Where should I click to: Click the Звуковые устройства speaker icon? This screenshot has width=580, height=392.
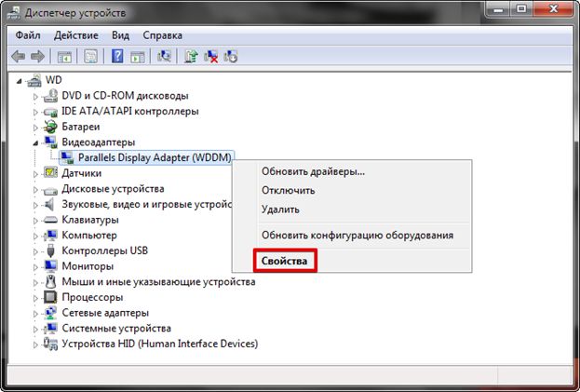[x=49, y=204]
